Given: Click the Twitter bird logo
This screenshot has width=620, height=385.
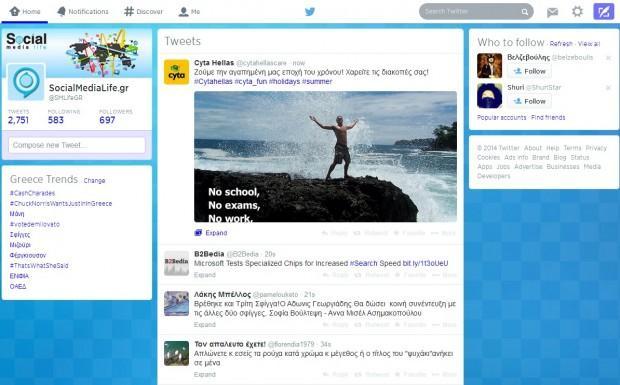Looking at the screenshot, I should (x=310, y=11).
